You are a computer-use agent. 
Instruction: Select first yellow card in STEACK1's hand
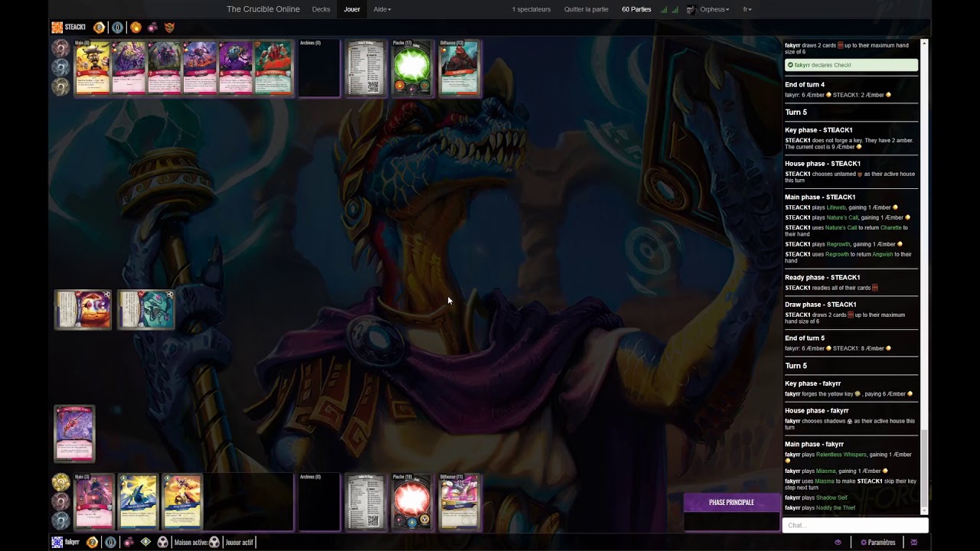coord(93,68)
